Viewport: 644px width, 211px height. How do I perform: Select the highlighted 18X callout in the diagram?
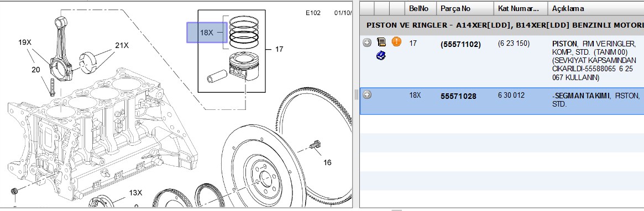(207, 33)
